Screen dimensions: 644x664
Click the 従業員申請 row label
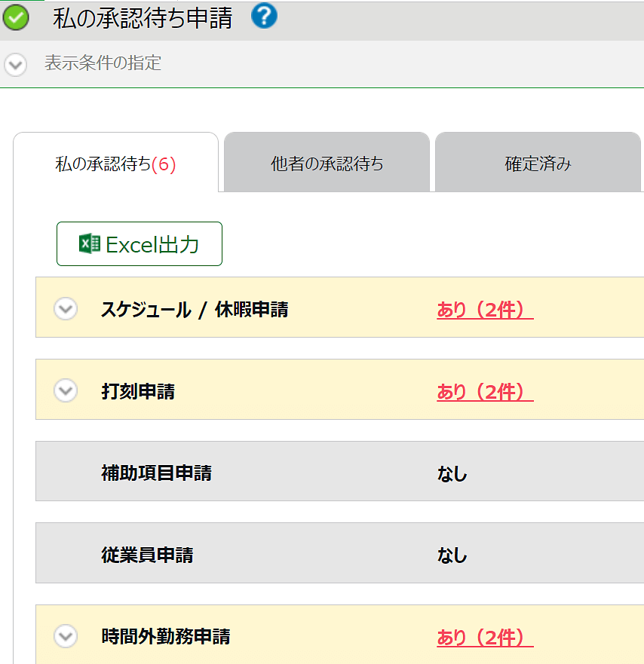147,555
